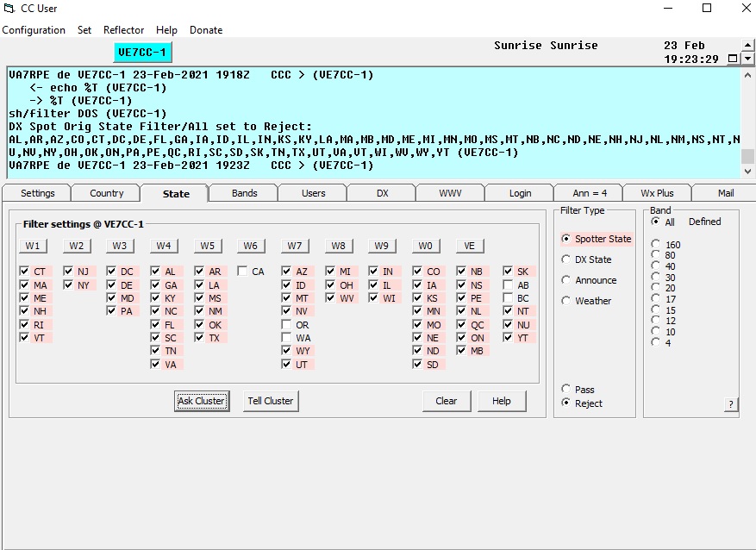
Task: Switch to the DX tab
Action: pyautogui.click(x=383, y=193)
